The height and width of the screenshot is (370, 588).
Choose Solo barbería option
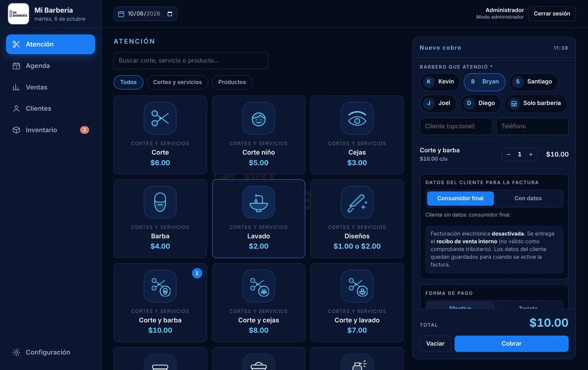coord(536,103)
